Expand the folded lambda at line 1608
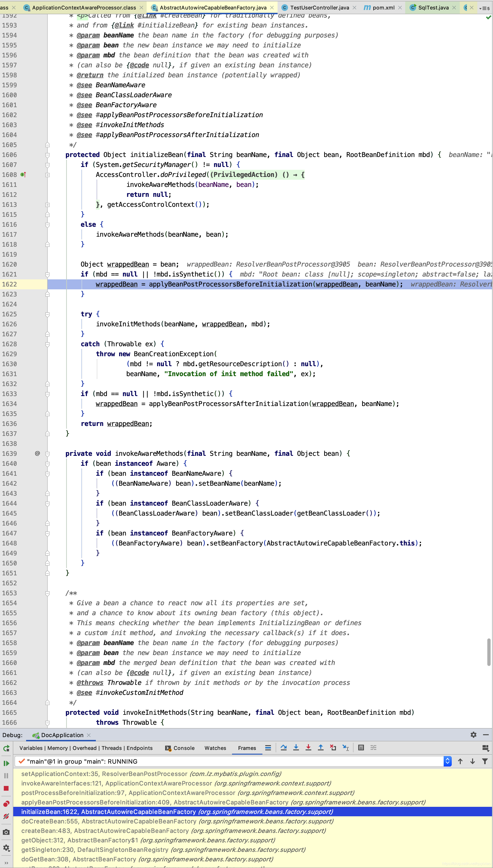Image resolution: width=493 pixels, height=868 pixels. click(x=47, y=175)
